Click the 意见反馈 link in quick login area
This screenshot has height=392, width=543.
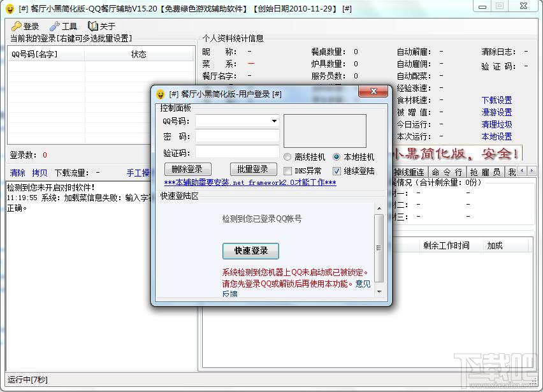click(363, 284)
